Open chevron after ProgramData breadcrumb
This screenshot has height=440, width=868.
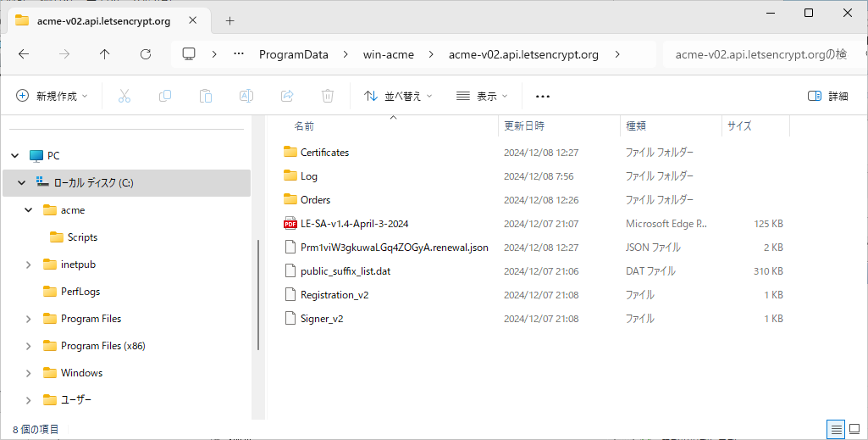[346, 54]
